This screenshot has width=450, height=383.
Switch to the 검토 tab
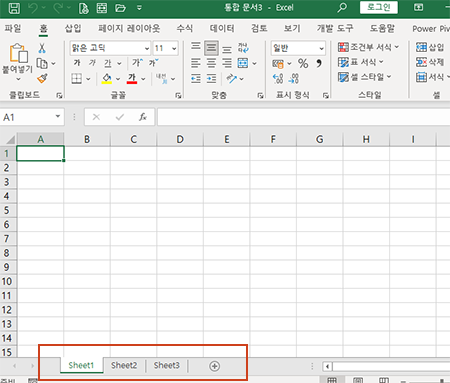coord(259,28)
